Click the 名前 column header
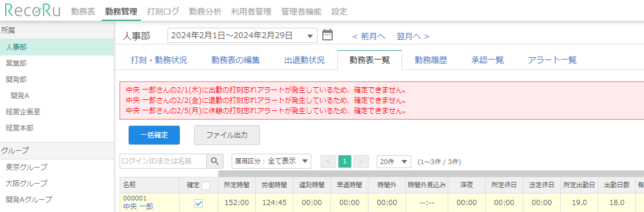The height and width of the screenshot is (212, 644). coord(150,185)
